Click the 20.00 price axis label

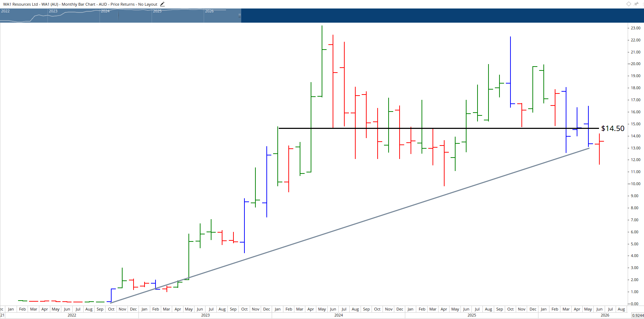pos(635,64)
